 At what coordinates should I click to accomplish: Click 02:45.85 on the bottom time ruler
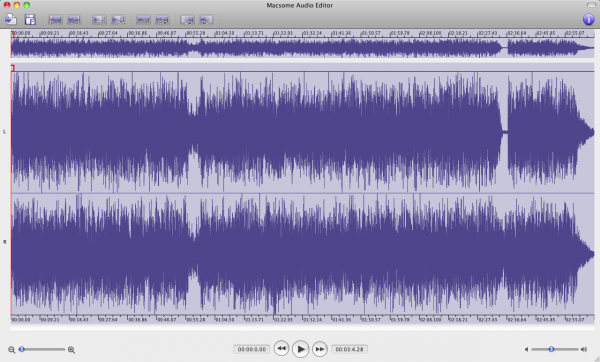546,320
